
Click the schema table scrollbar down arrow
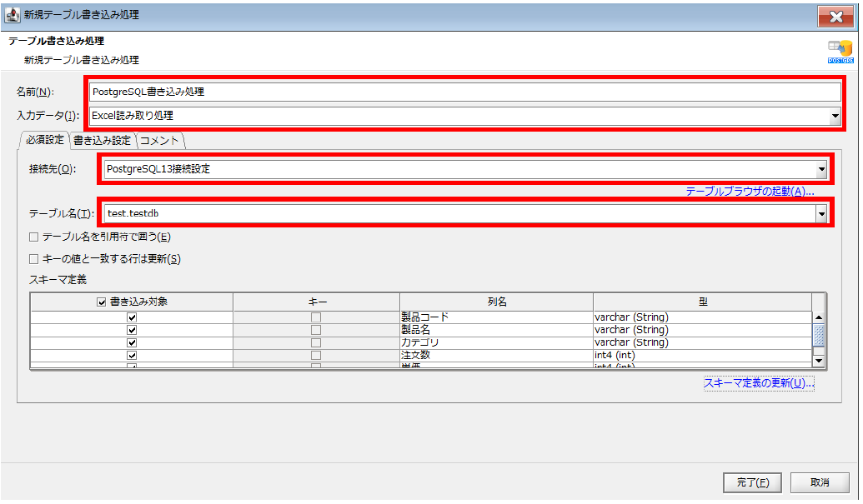pos(818,360)
